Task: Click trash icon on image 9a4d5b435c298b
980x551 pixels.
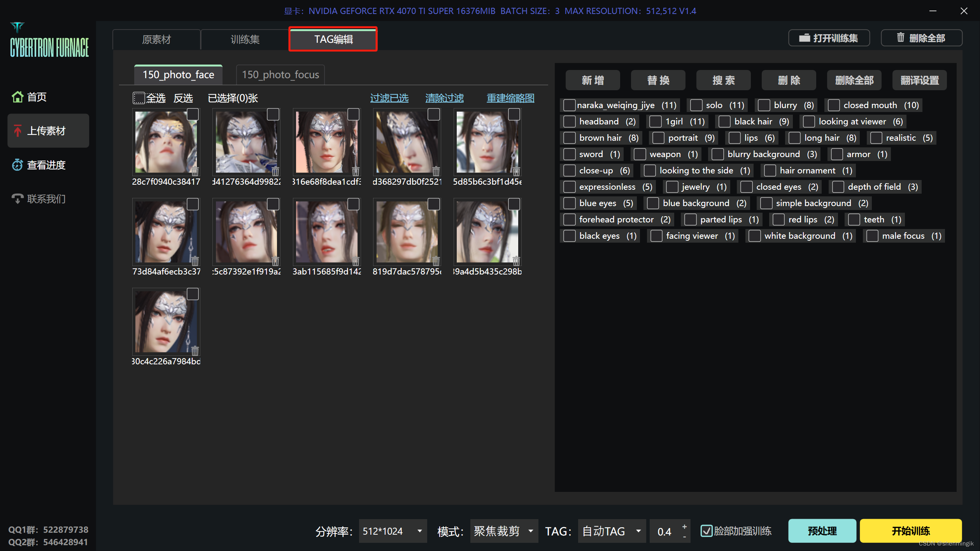Action: pos(516,261)
